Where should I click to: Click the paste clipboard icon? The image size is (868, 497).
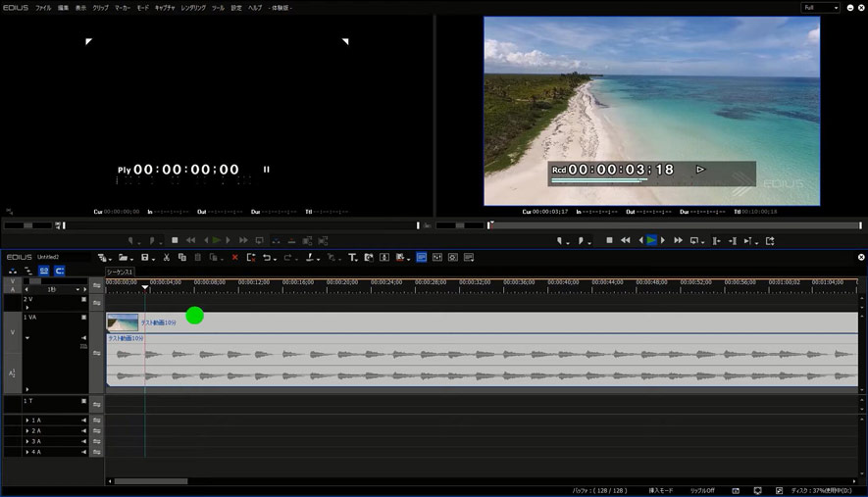(197, 258)
